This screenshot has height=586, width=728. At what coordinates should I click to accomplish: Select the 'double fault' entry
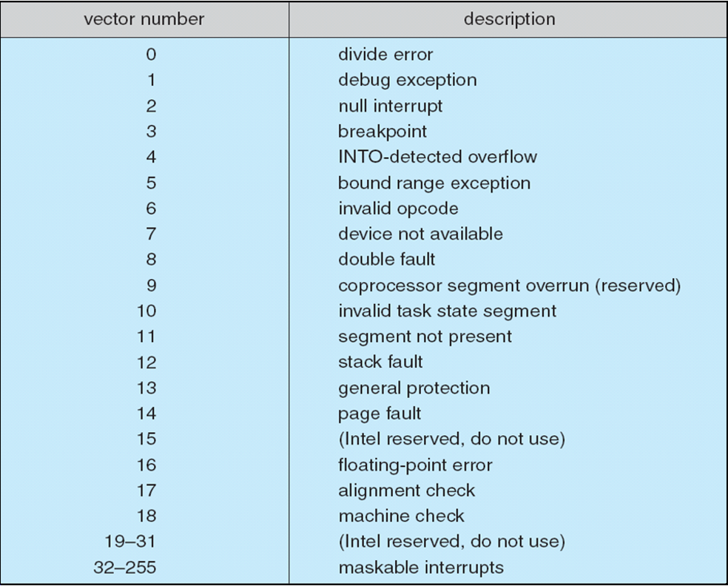pos(386,259)
